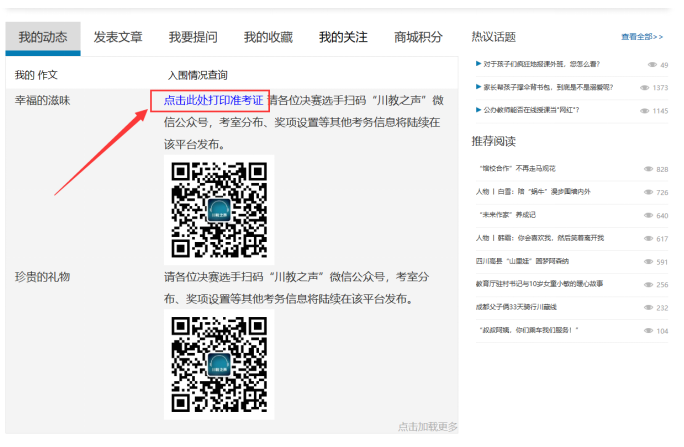This screenshot has height=447, width=684.
Task: Switch to the 我的动态 tab
Action: point(43,38)
